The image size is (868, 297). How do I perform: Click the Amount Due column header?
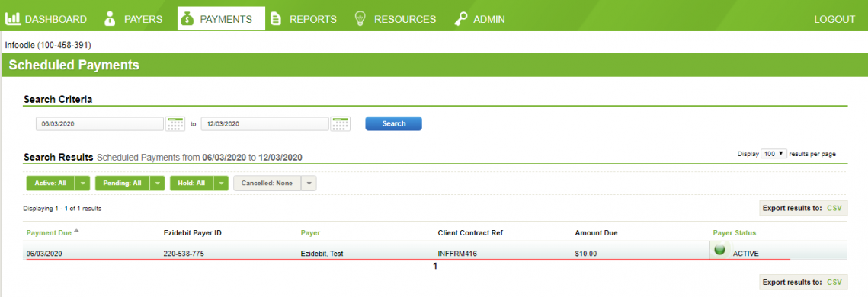[x=596, y=233]
